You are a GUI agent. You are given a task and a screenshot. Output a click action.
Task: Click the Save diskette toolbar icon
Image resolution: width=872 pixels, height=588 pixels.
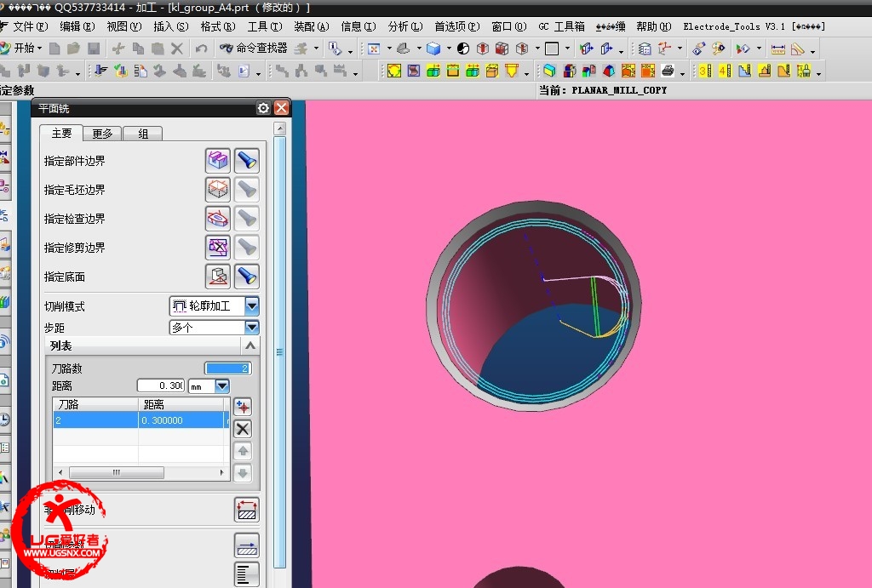coord(94,49)
